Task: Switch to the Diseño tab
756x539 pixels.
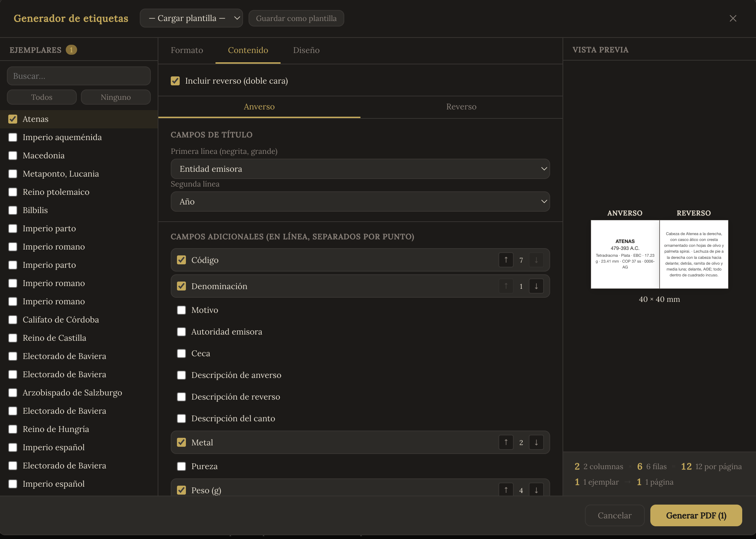Action: (x=306, y=50)
